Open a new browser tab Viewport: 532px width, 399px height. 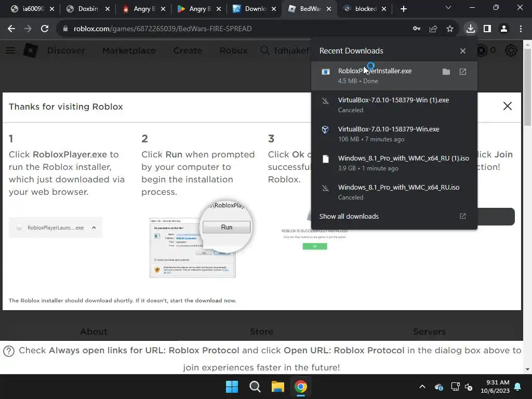tap(403, 9)
